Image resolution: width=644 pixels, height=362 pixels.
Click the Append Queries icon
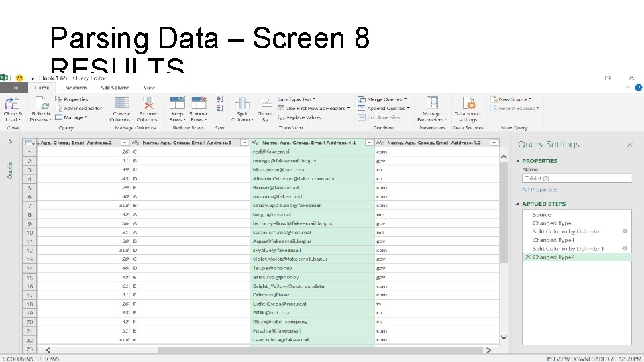361,108
